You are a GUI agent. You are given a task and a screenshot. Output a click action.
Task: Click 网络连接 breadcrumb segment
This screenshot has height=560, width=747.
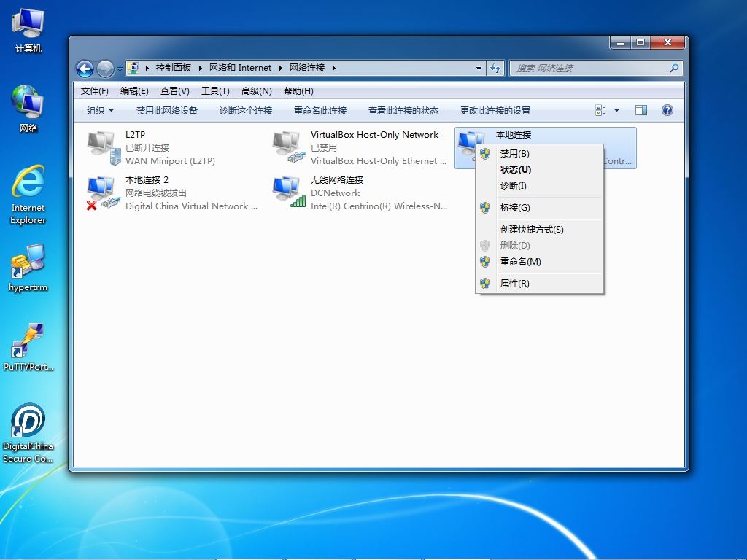(x=307, y=68)
